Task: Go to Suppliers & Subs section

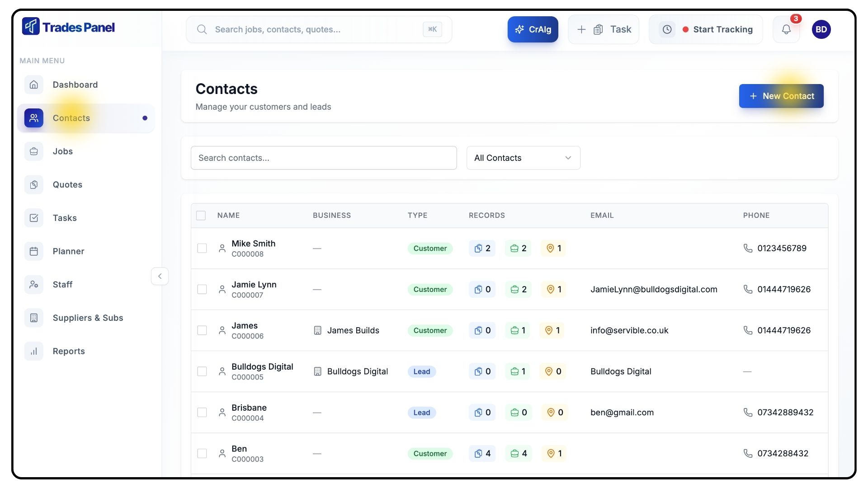Action: click(88, 318)
